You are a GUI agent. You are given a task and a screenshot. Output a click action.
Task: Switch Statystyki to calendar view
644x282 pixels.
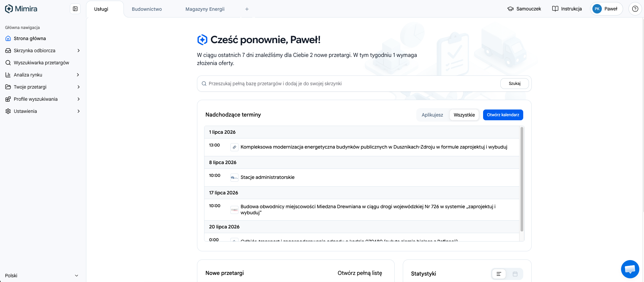point(515,274)
